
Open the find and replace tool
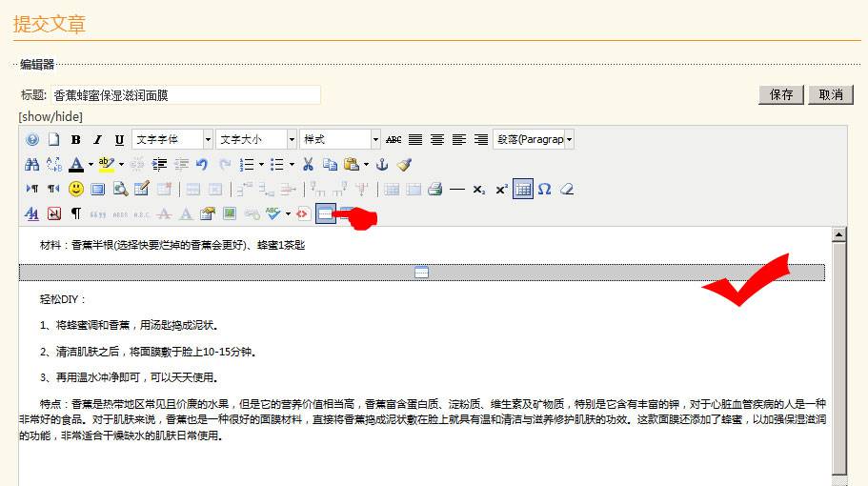(53, 165)
